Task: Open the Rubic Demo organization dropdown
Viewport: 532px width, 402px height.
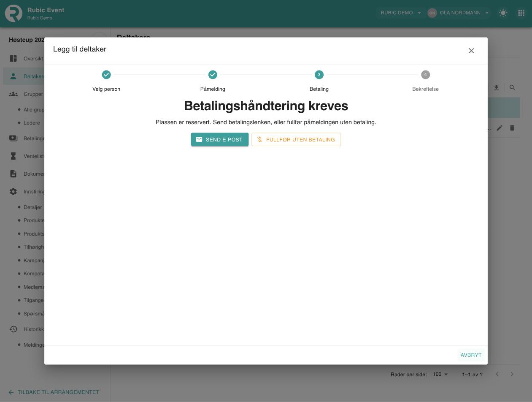Action: (401, 13)
